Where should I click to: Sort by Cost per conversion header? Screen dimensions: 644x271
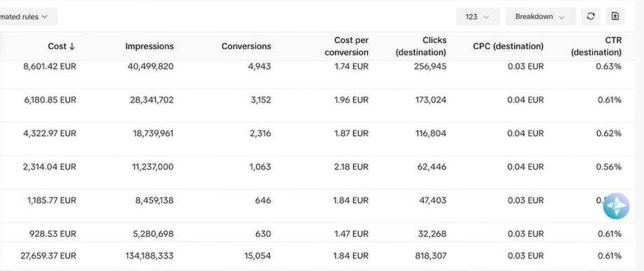347,46
